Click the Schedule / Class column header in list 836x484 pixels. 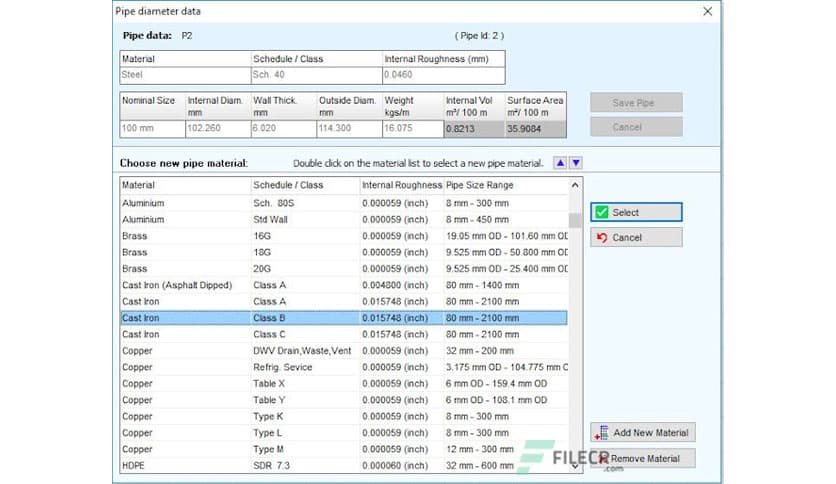pos(303,185)
